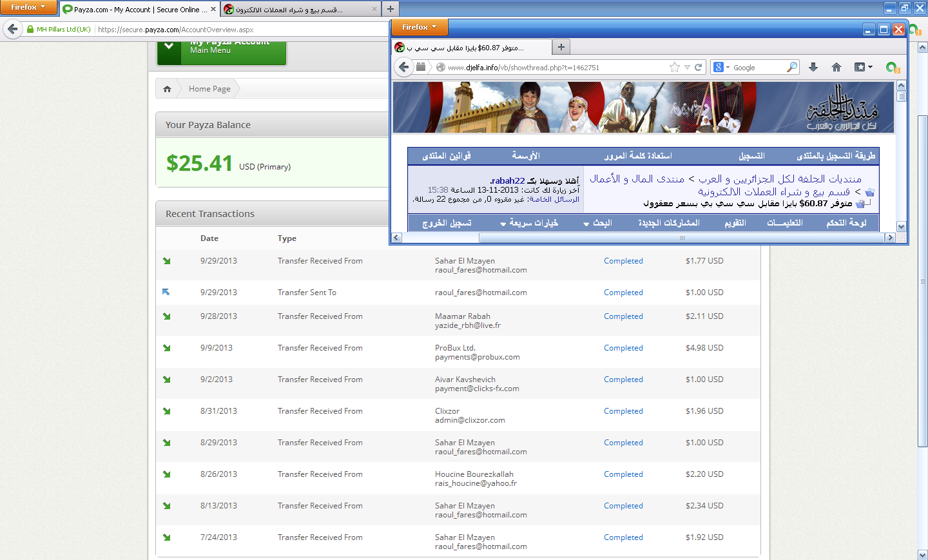This screenshot has width=928, height=560.
Task: Click the منتدى المال و الأعمال breadcrumb link
Action: point(637,179)
